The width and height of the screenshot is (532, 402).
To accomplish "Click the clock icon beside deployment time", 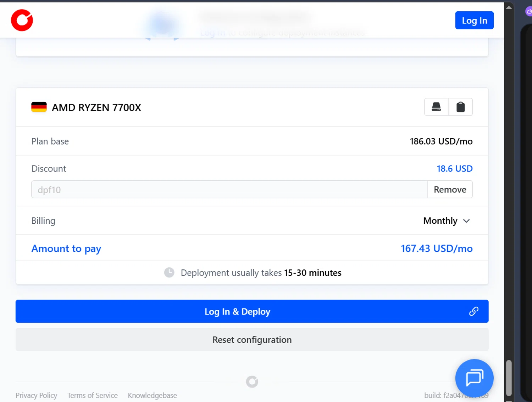I will [169, 273].
